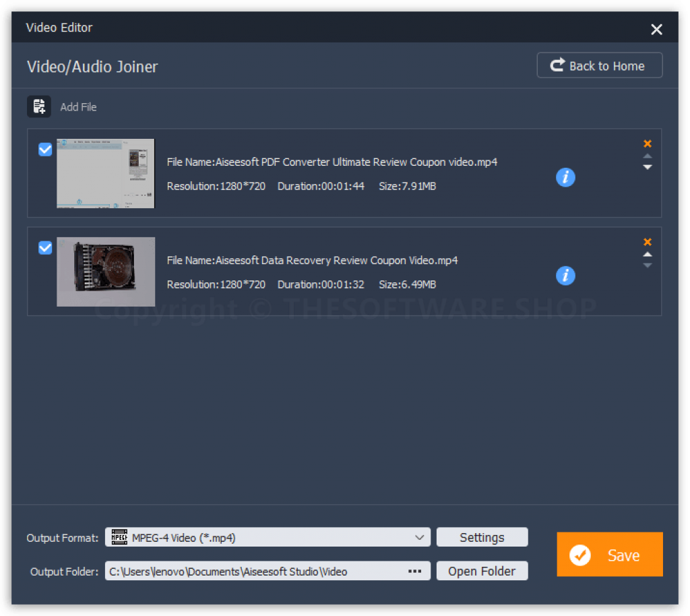This screenshot has height=616, width=690.
Task: Click Size:6.49MB text
Action: click(x=408, y=284)
